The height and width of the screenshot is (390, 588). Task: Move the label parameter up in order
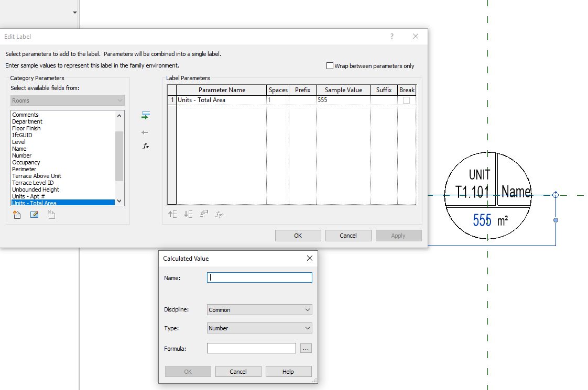172,214
